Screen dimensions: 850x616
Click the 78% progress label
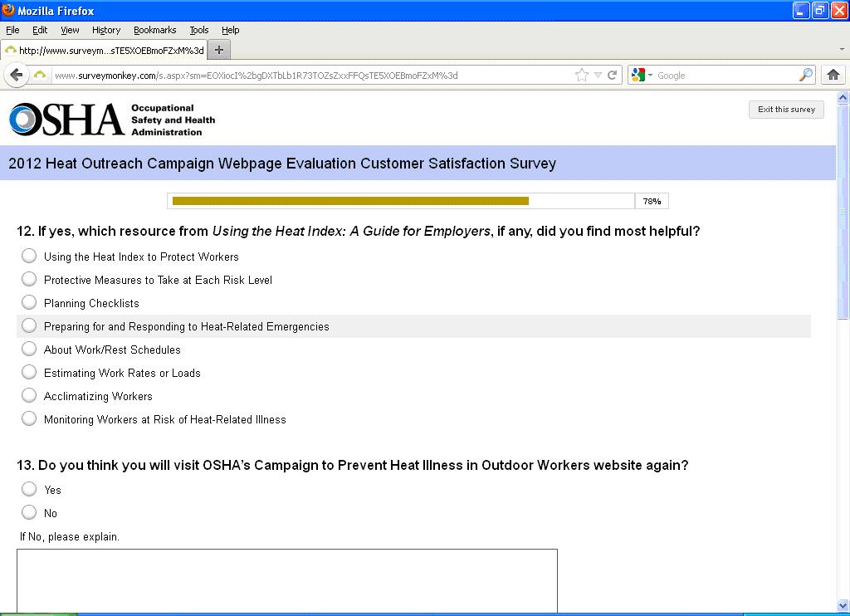[652, 201]
